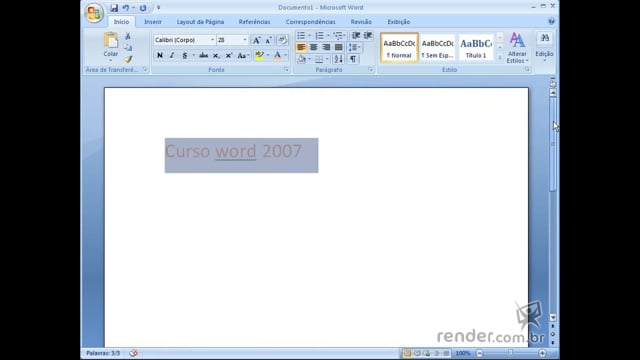
Task: Open the Revisão tab
Action: [x=361, y=22]
